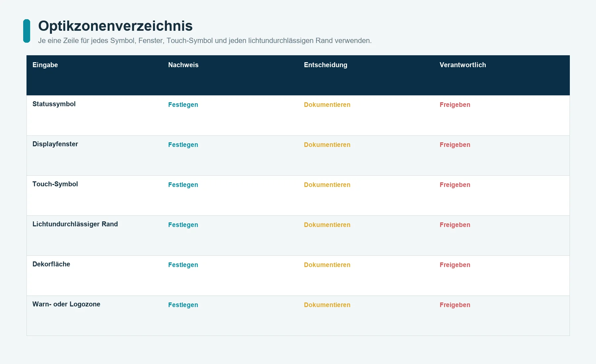
Task: Select the Touch-Symbol row label
Action: coord(55,184)
